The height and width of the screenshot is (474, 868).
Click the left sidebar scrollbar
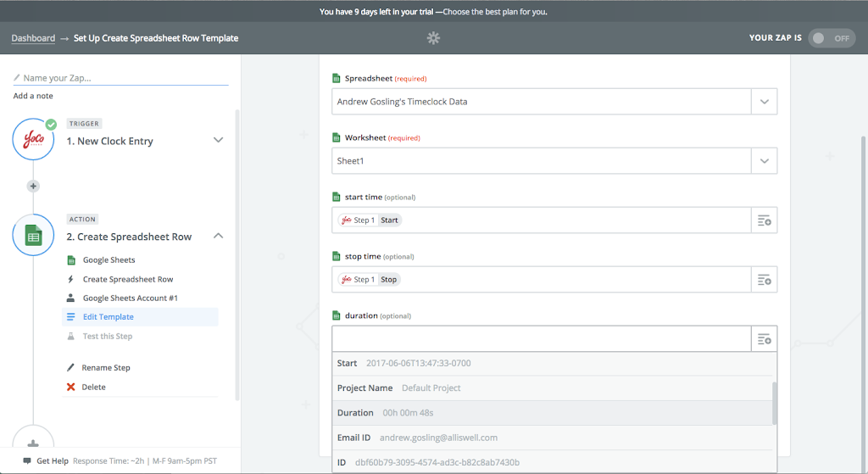(237, 254)
